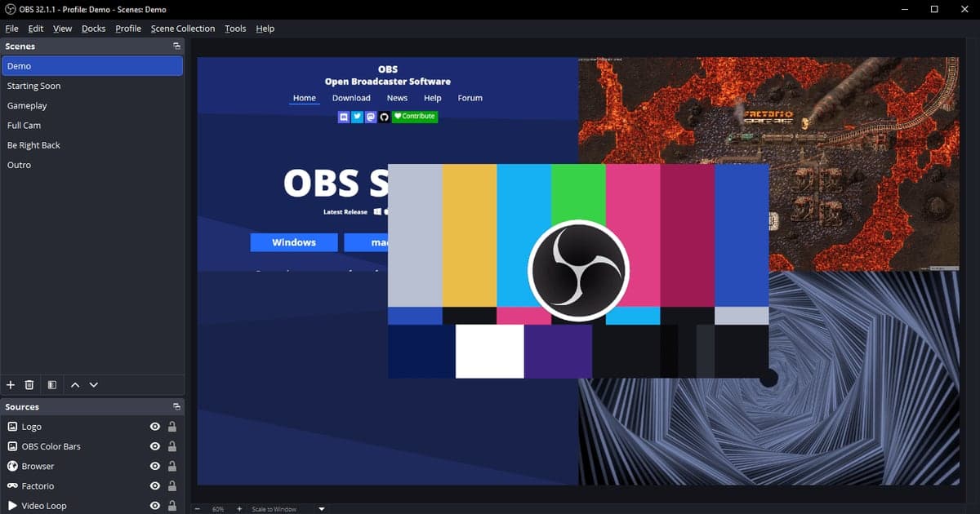The image size is (980, 514).
Task: Hide the Video Loop source
Action: coord(154,506)
